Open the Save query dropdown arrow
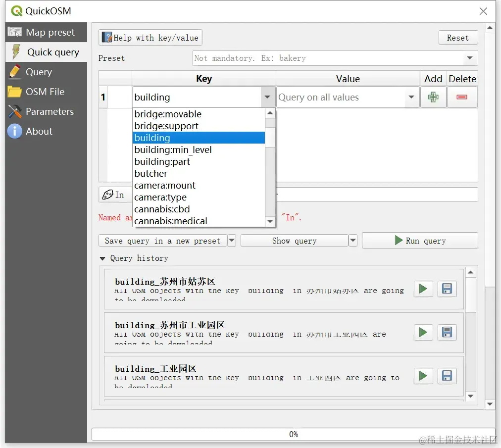The height and width of the screenshot is (448, 501). pyautogui.click(x=232, y=241)
